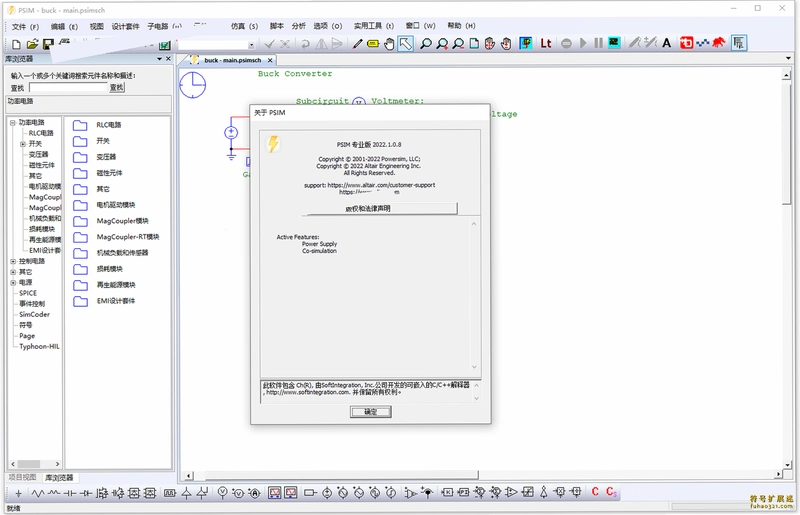Open the 选项 menu

click(x=327, y=26)
